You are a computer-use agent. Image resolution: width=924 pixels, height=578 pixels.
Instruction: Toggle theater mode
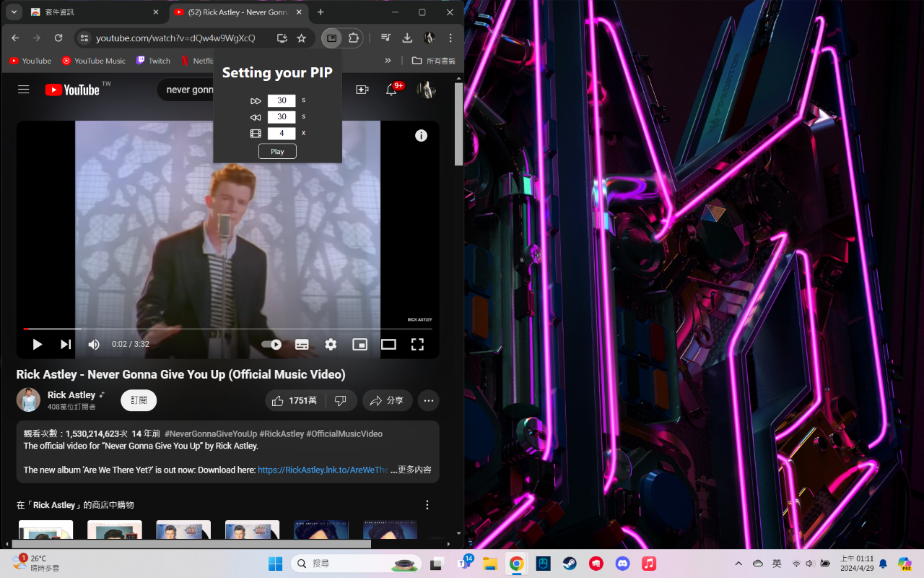tap(388, 345)
